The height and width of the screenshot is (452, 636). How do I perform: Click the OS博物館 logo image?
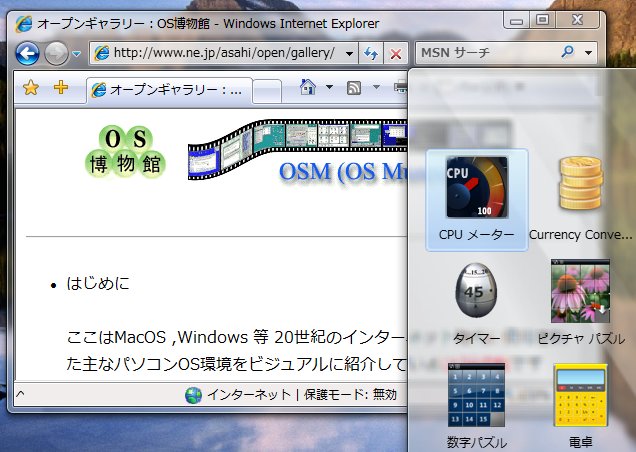125,152
